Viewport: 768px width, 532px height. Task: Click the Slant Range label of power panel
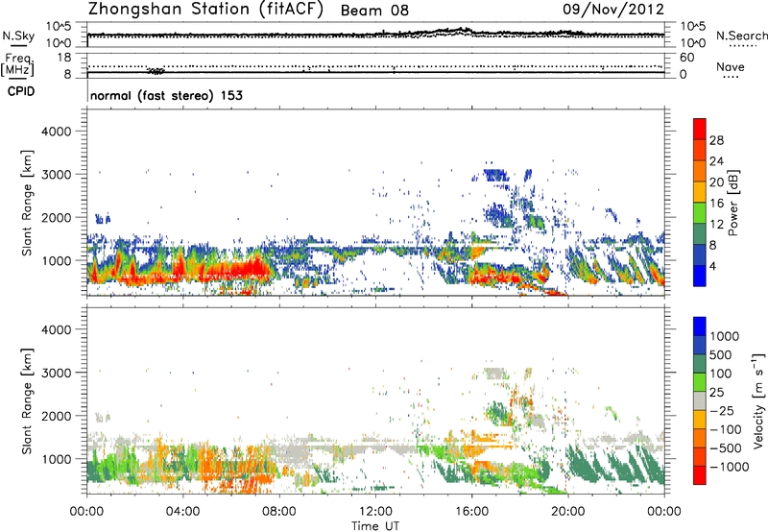point(27,203)
